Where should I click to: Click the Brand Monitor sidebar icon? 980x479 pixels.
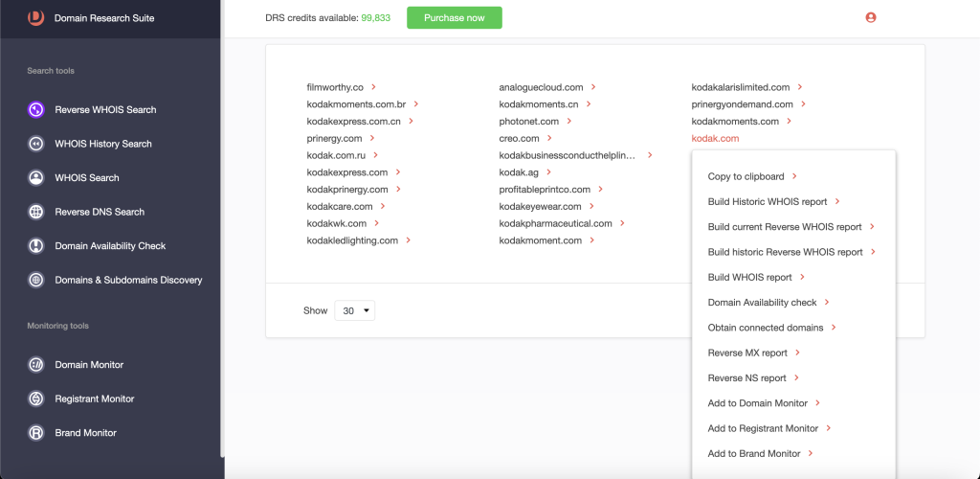tap(36, 433)
